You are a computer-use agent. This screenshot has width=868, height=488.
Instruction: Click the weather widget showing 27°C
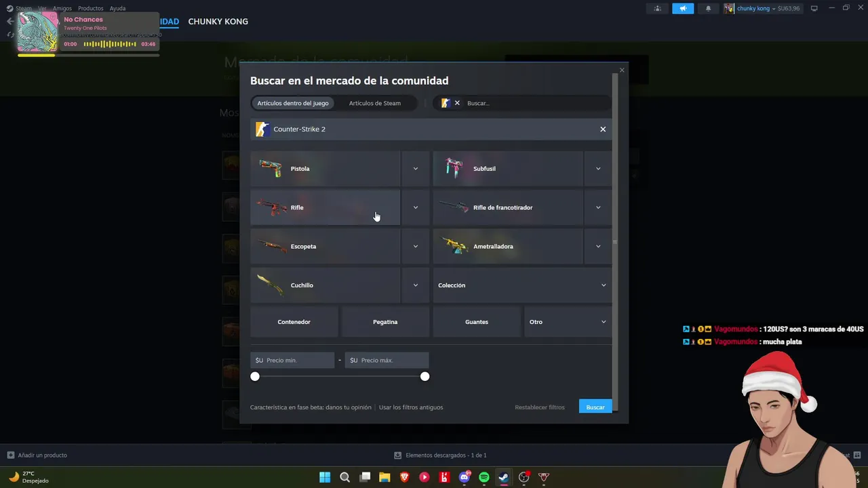(x=29, y=477)
